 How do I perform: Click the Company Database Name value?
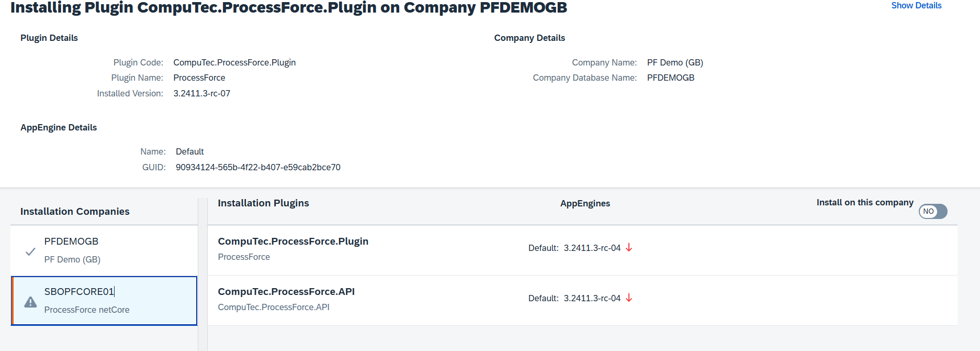[671, 78]
